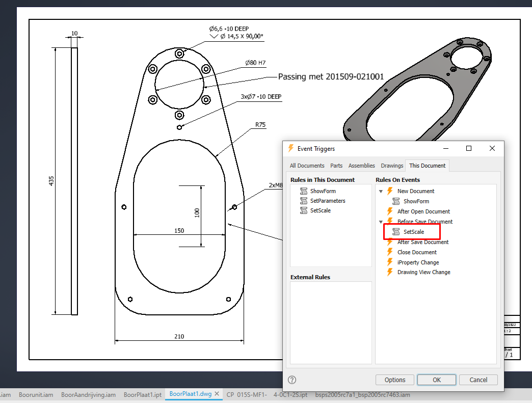Switch to the Assemblies tab
532x403 pixels.
(x=362, y=166)
